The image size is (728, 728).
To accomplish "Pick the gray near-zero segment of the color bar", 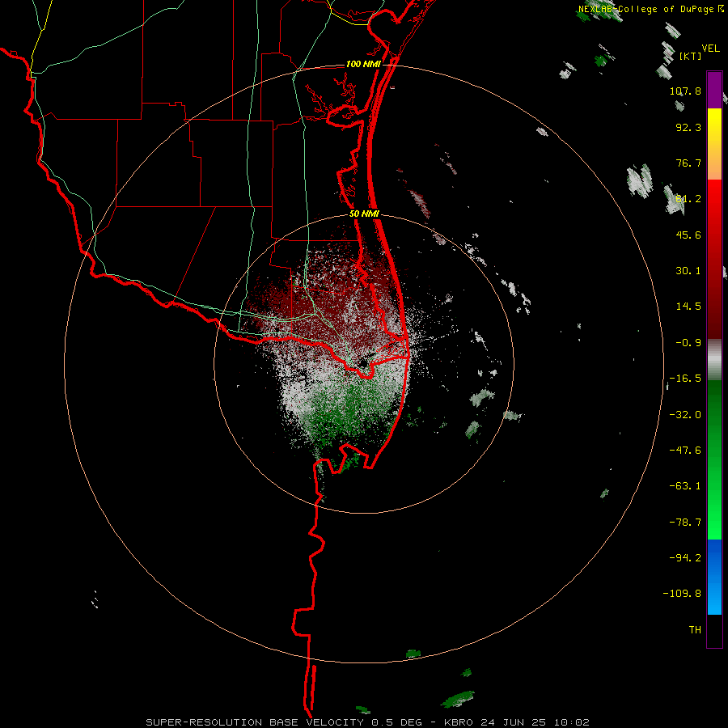I will pos(714,359).
